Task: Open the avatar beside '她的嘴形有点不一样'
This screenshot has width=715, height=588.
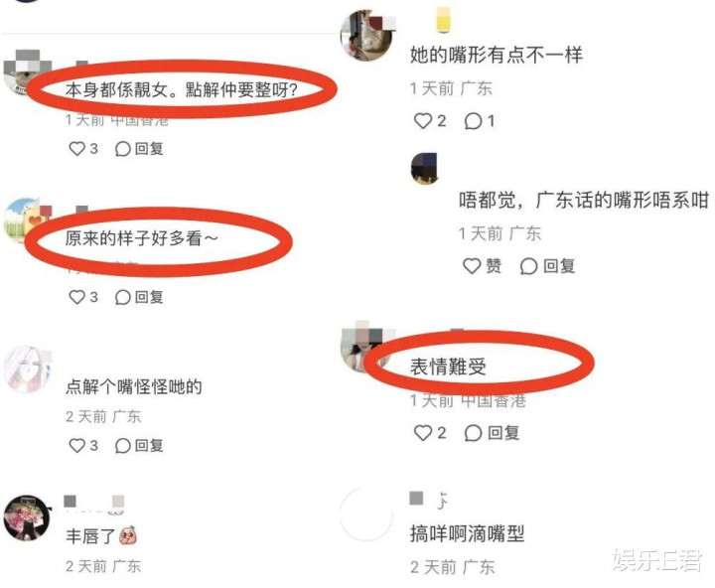Action: click(366, 36)
